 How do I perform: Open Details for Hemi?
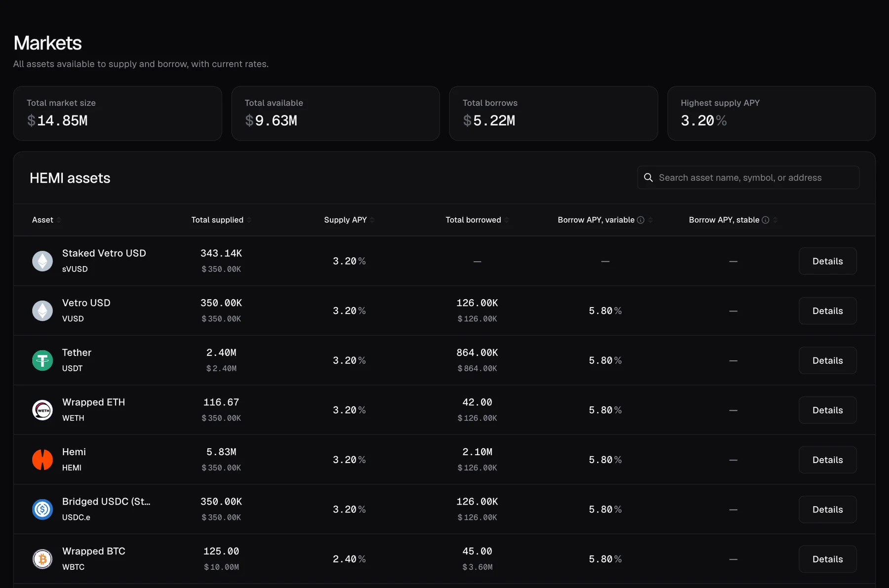[x=828, y=460]
